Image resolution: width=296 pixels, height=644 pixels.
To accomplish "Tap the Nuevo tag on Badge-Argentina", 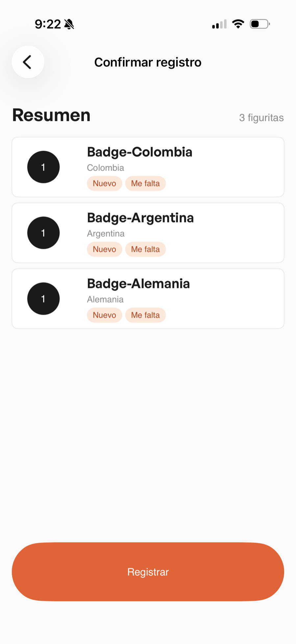I will pyautogui.click(x=104, y=249).
